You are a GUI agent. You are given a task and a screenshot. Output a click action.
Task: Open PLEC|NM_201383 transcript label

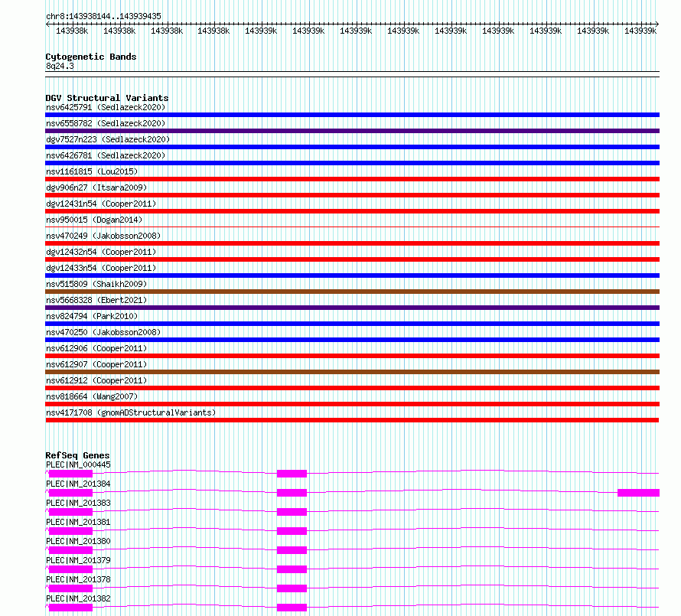(x=78, y=503)
